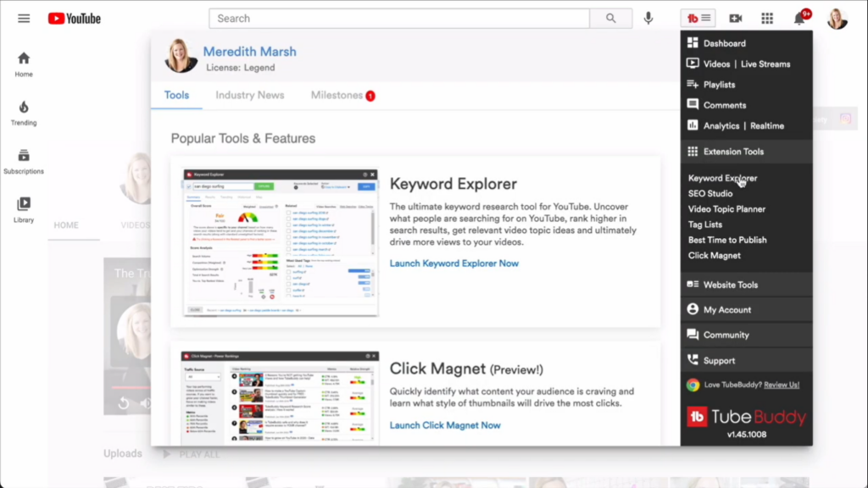
Task: Select Click Magnet in the menu
Action: click(714, 256)
